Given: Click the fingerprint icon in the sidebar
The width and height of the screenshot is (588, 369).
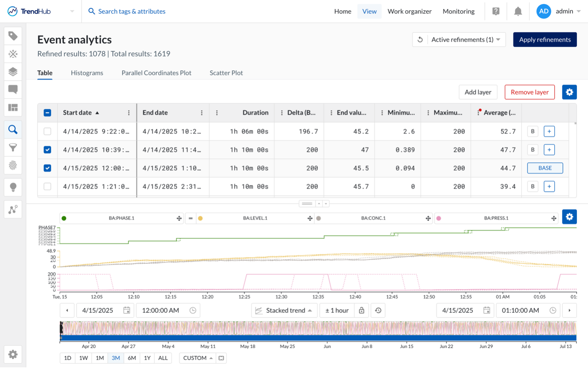Looking at the screenshot, I should 13,166.
